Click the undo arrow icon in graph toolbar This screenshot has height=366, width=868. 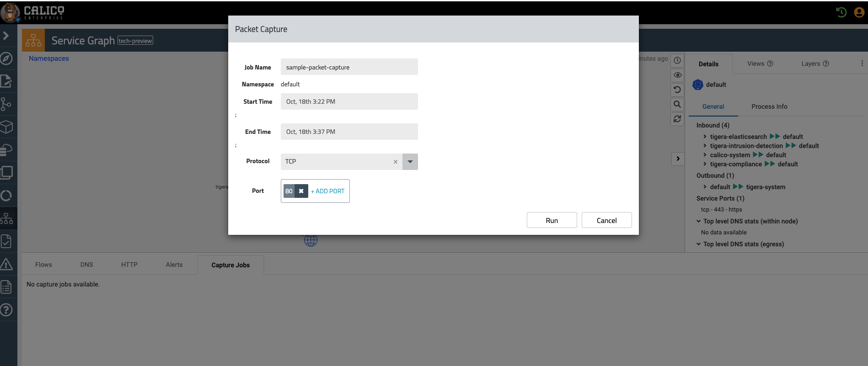677,90
